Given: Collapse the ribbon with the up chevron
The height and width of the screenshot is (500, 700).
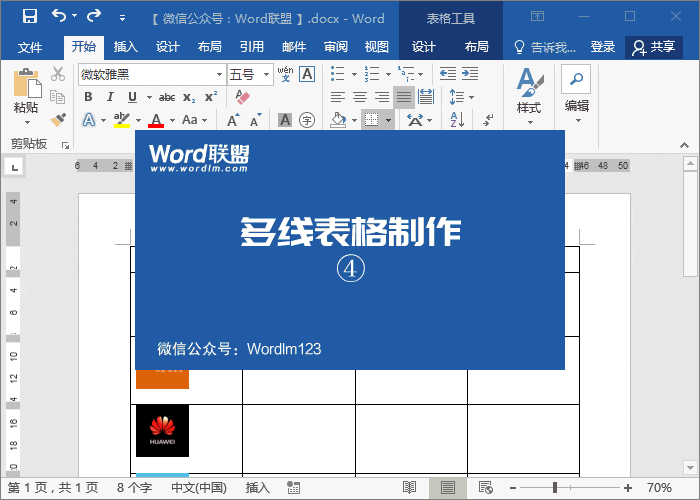Looking at the screenshot, I should click(x=684, y=145).
